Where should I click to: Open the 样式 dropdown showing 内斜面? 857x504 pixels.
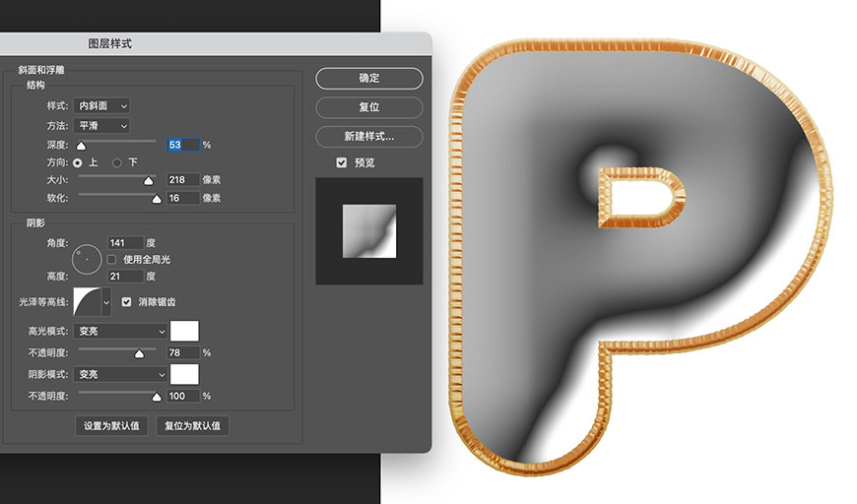tap(101, 106)
